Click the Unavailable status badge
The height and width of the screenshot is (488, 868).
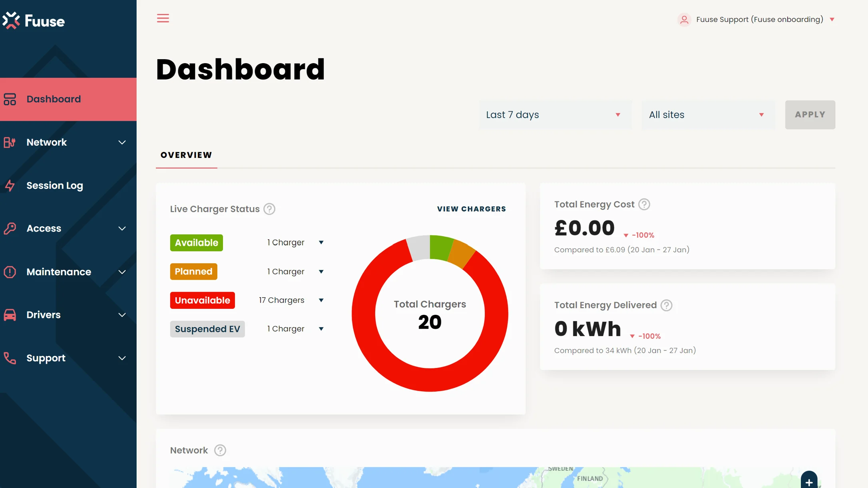coord(202,300)
